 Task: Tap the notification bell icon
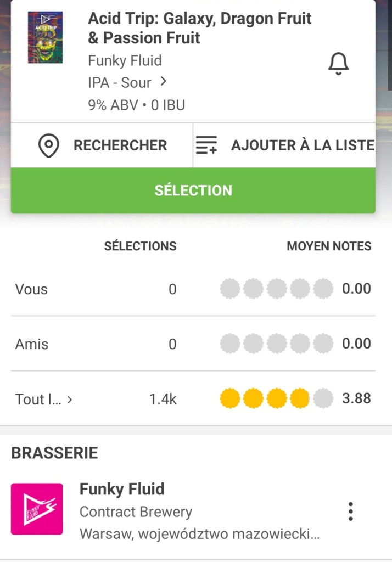point(338,64)
